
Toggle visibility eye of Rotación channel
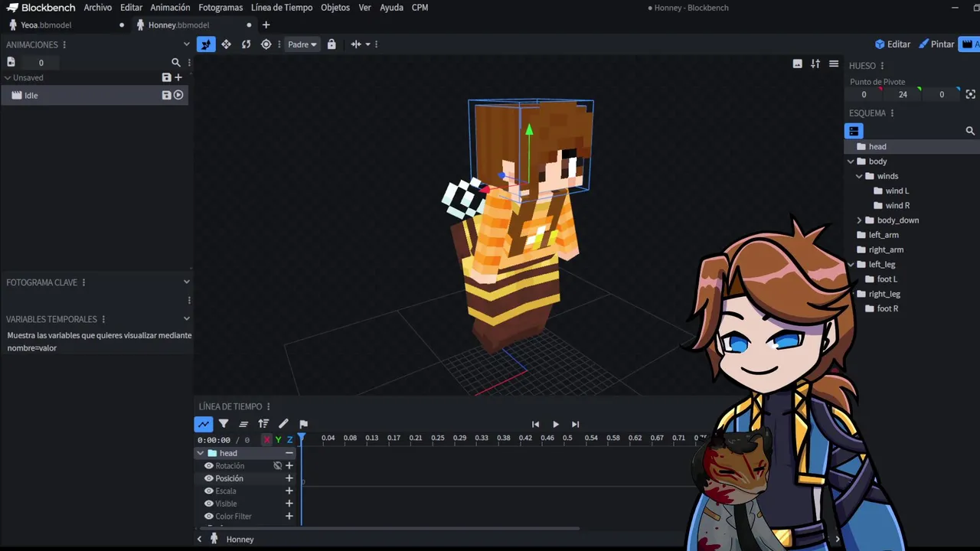[x=208, y=466]
